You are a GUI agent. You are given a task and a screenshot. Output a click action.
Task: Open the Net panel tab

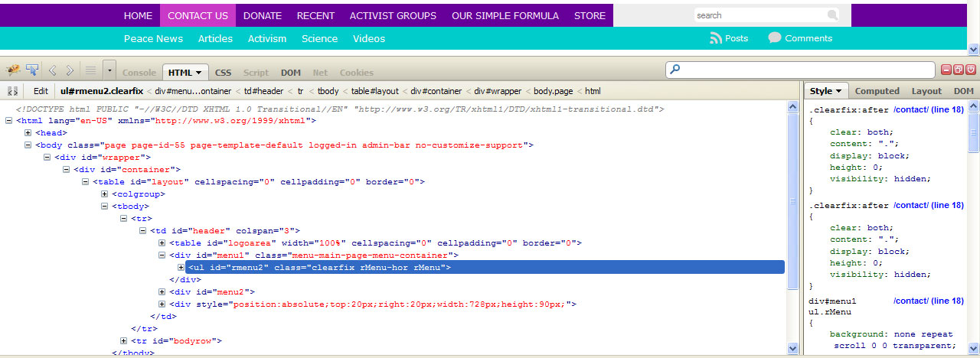tap(320, 73)
